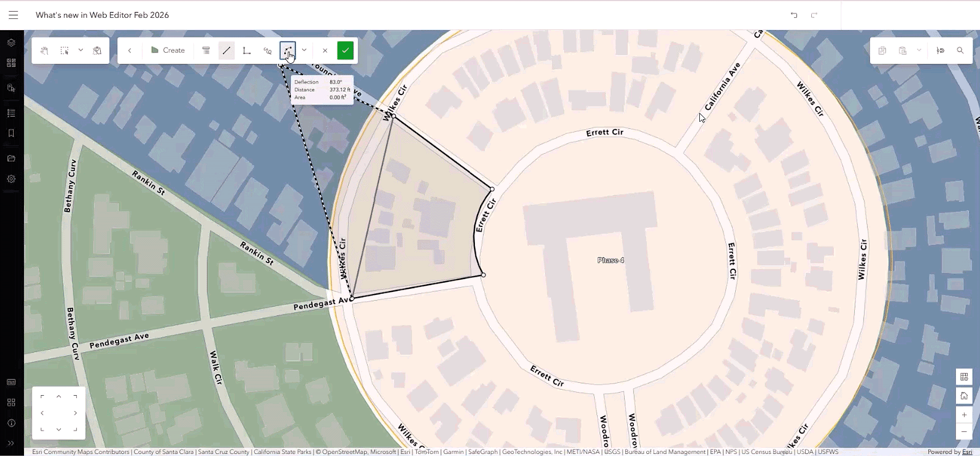Open the paste options dropdown
980x456 pixels.
point(919,50)
